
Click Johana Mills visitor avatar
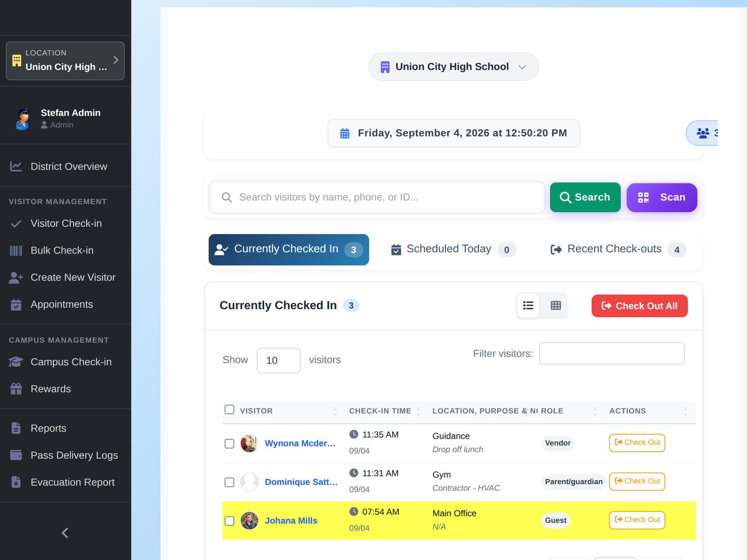pos(249,521)
